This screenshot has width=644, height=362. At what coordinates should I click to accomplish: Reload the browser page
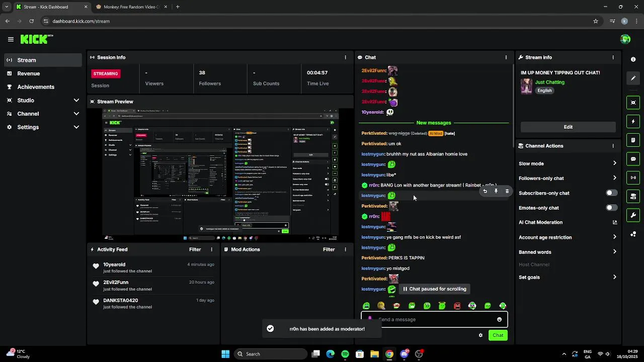pyautogui.click(x=31, y=21)
